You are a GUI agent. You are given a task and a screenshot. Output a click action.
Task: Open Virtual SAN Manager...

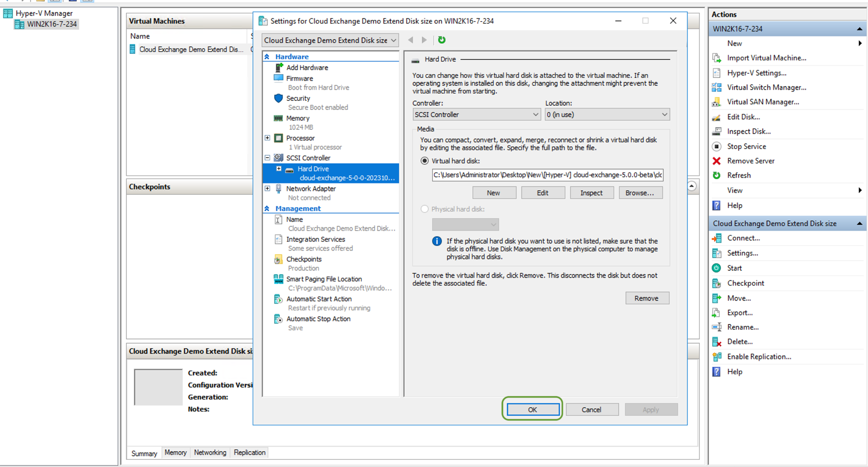tap(763, 102)
